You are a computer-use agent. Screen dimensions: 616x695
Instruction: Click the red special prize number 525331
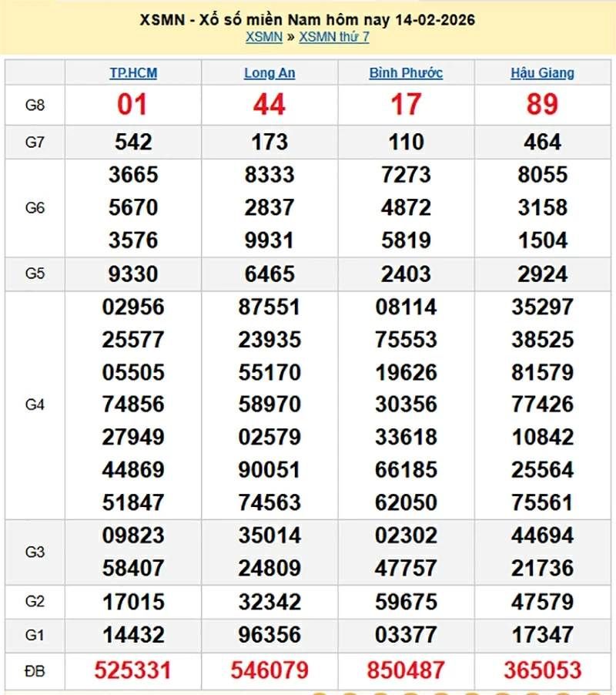132,671
